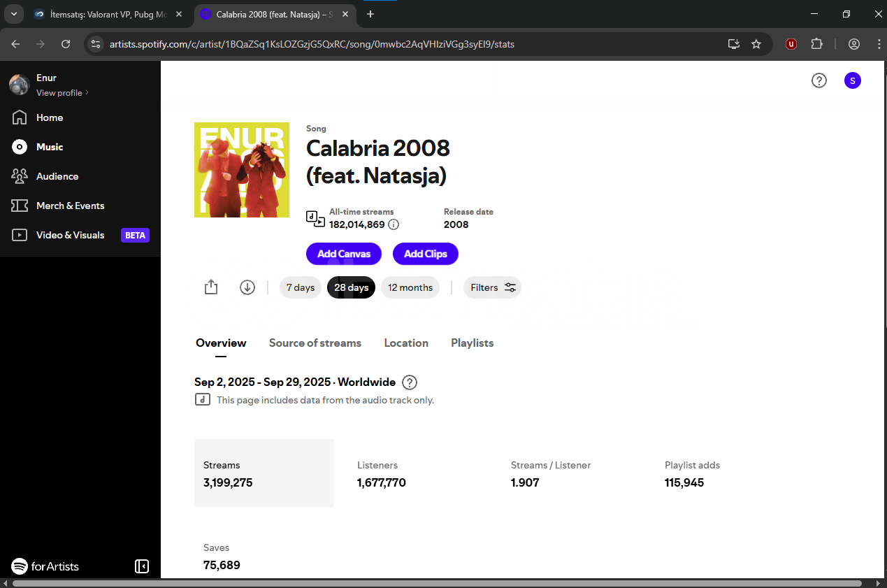View site information icon in address bar
This screenshot has width=887, height=588.
point(96,44)
